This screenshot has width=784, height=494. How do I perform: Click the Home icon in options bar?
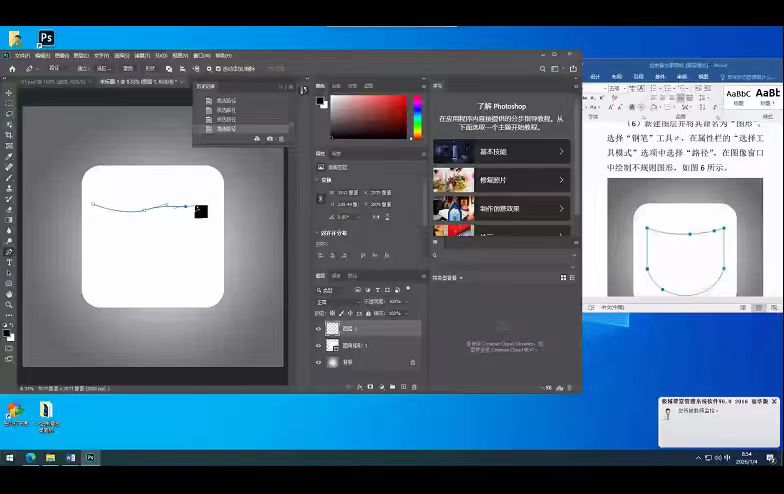pyautogui.click(x=13, y=68)
